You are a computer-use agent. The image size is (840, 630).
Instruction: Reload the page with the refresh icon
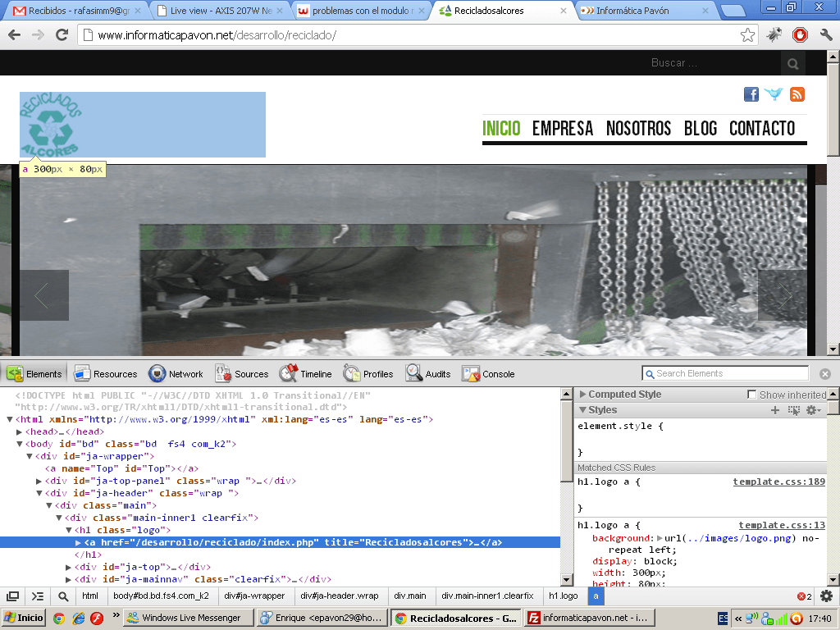[62, 35]
